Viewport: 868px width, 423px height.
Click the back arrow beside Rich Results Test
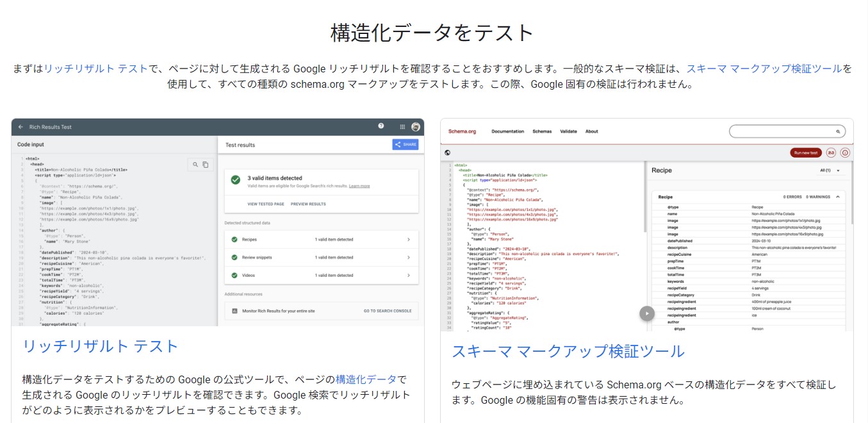tap(20, 127)
